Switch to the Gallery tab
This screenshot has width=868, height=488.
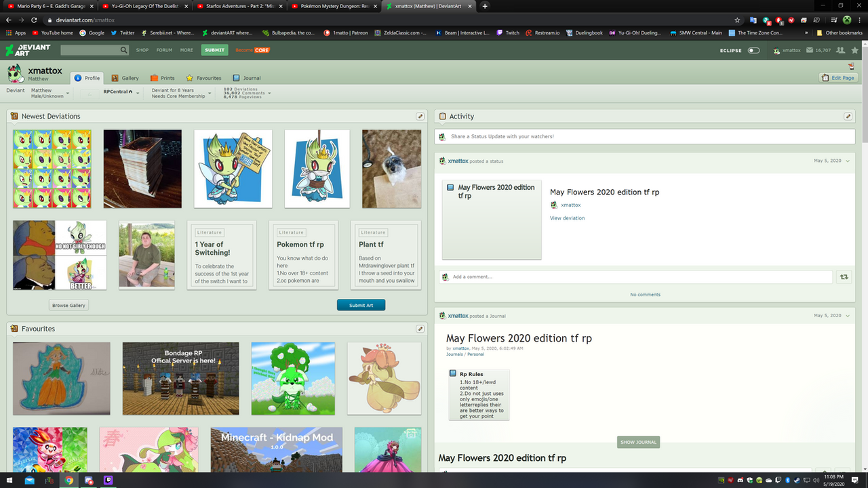pyautogui.click(x=125, y=78)
